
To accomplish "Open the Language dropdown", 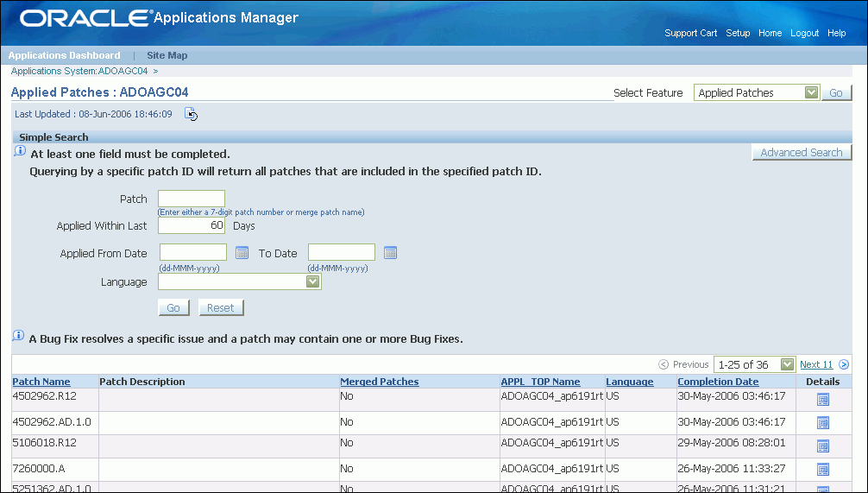I will coord(240,281).
